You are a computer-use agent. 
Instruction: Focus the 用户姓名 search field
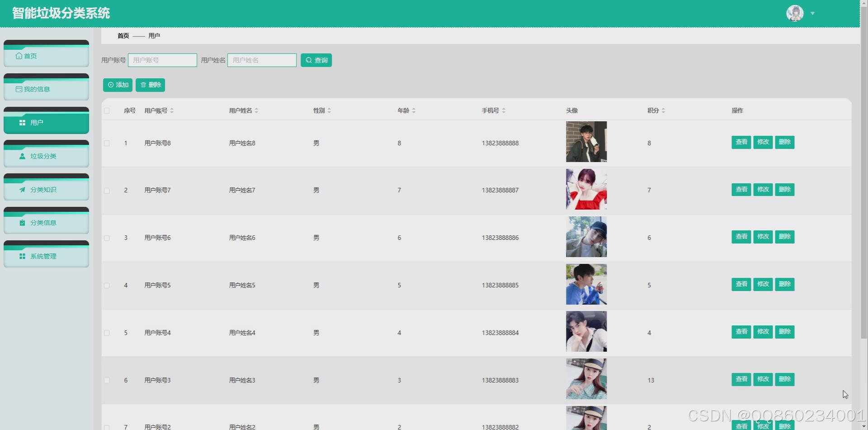pyautogui.click(x=262, y=60)
